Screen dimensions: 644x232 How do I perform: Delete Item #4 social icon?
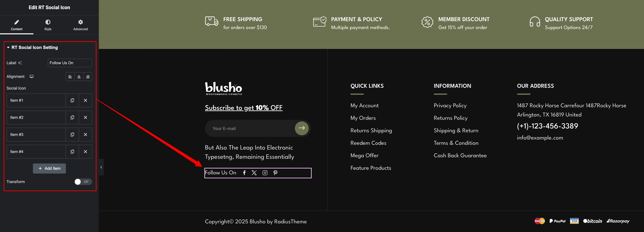pyautogui.click(x=86, y=152)
